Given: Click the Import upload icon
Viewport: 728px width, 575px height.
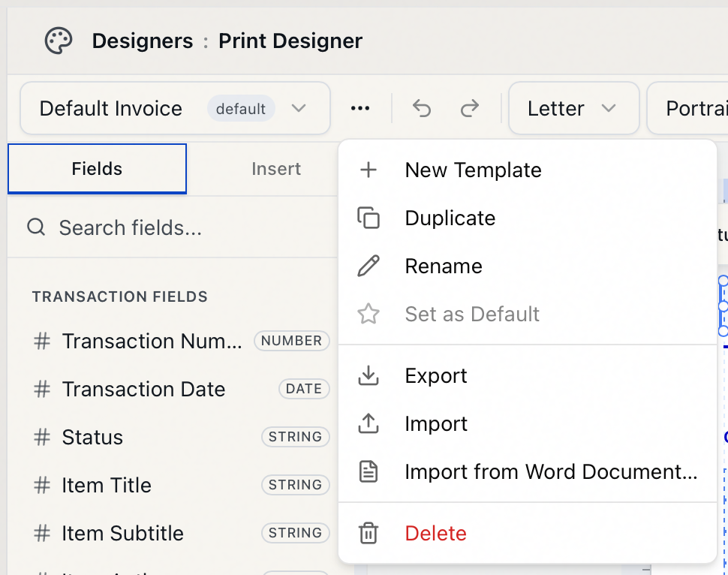Looking at the screenshot, I should click(x=369, y=423).
